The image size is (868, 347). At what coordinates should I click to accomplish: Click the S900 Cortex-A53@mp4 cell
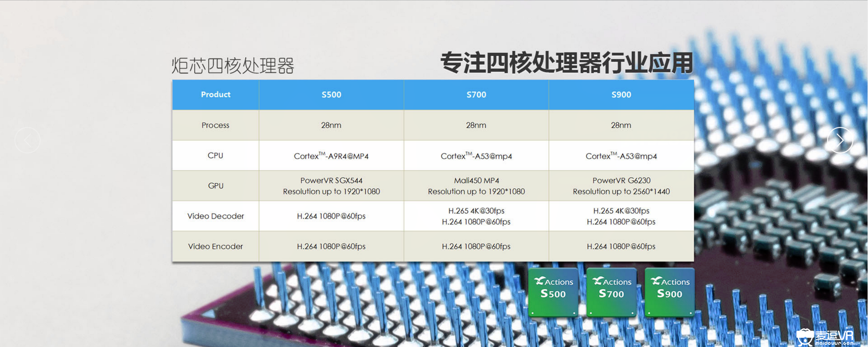(x=621, y=155)
